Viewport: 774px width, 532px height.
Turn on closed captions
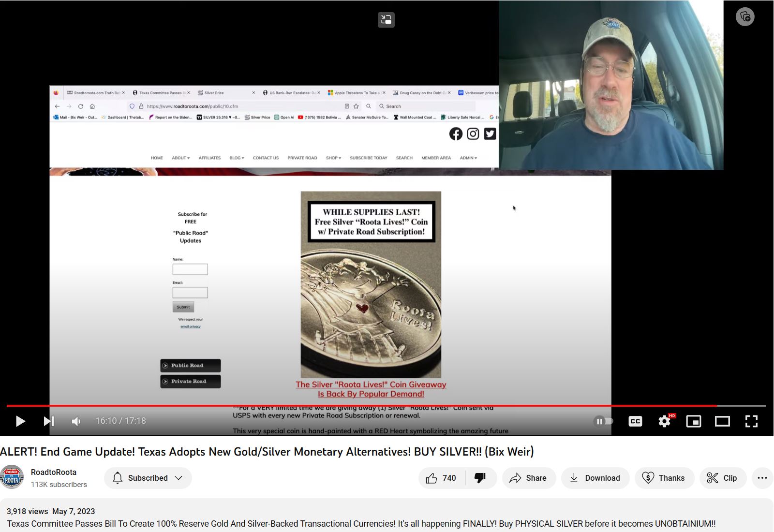click(635, 421)
